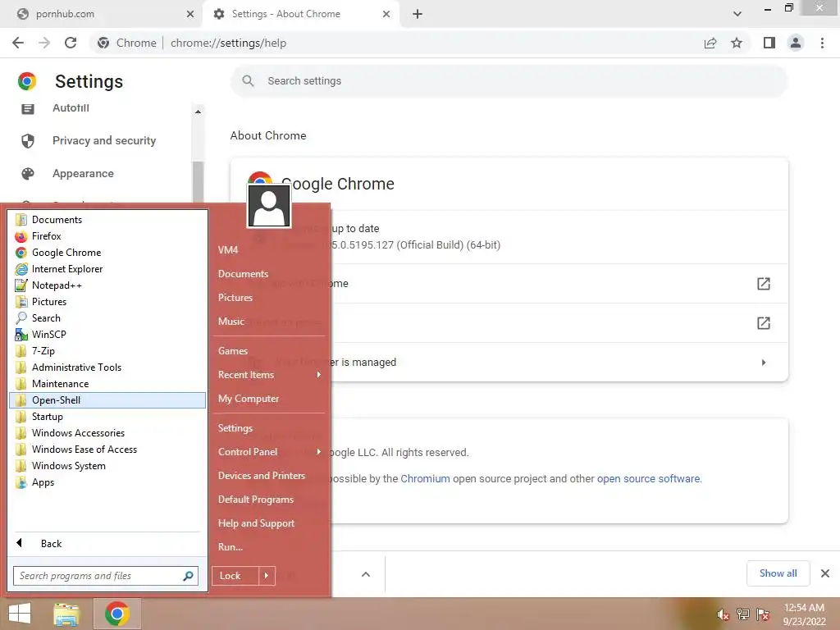Screen dimensions: 840x630
Task: Click the sidebar scroll-up arrow
Action: click(x=199, y=112)
